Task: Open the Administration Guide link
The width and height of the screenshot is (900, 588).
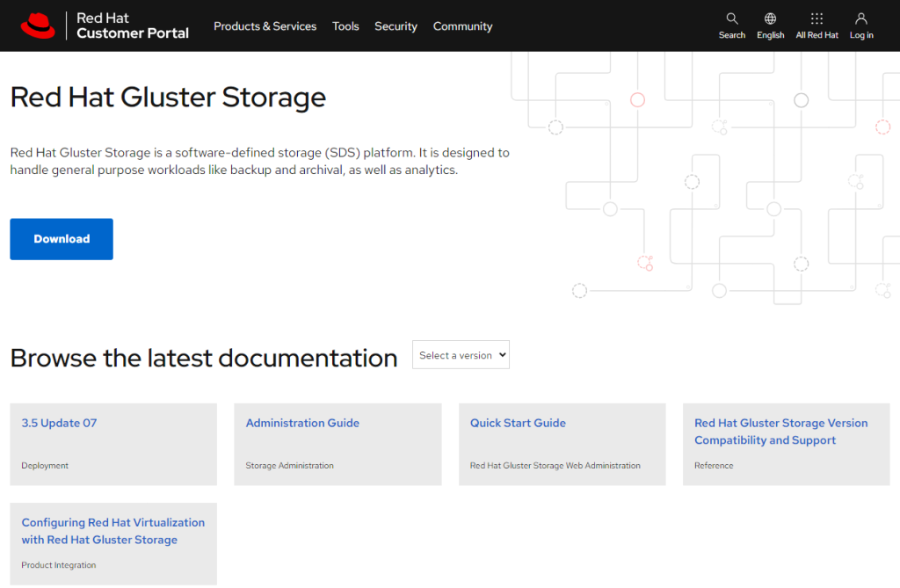Action: (x=302, y=423)
